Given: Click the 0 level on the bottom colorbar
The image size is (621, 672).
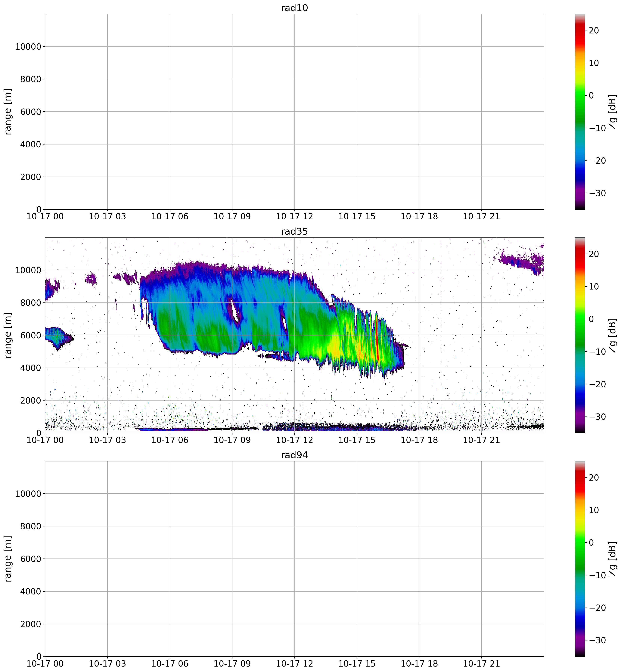Looking at the screenshot, I should (591, 543).
